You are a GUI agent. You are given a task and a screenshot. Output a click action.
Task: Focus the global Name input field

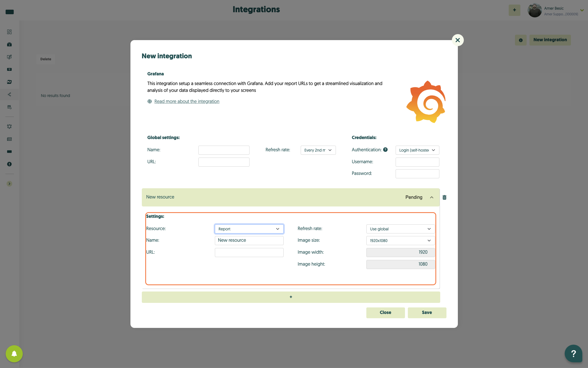224,150
